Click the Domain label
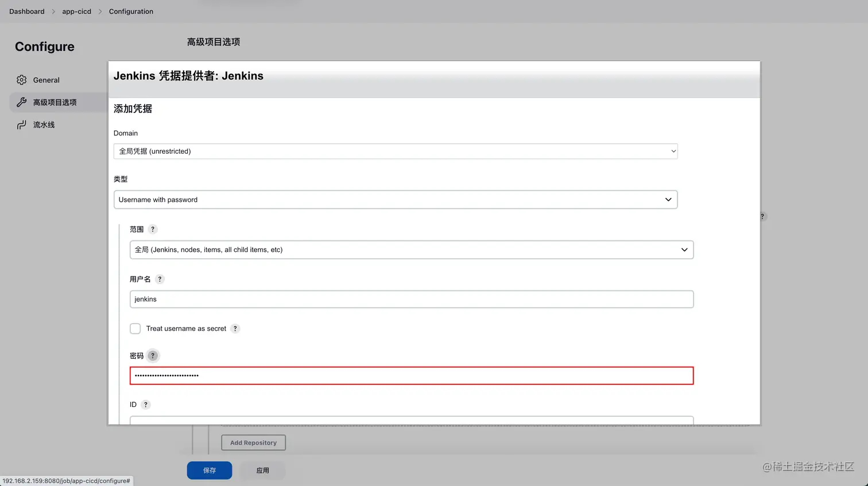868x486 pixels. [x=126, y=133]
